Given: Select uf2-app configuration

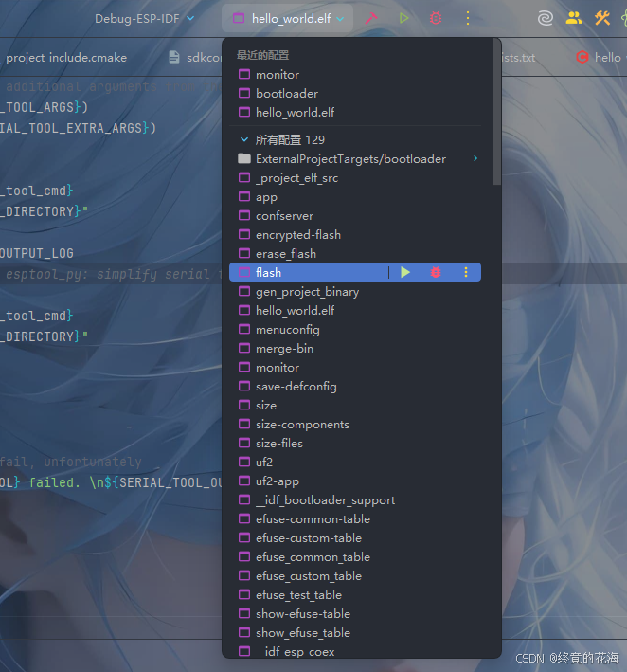Looking at the screenshot, I should coord(355,481).
